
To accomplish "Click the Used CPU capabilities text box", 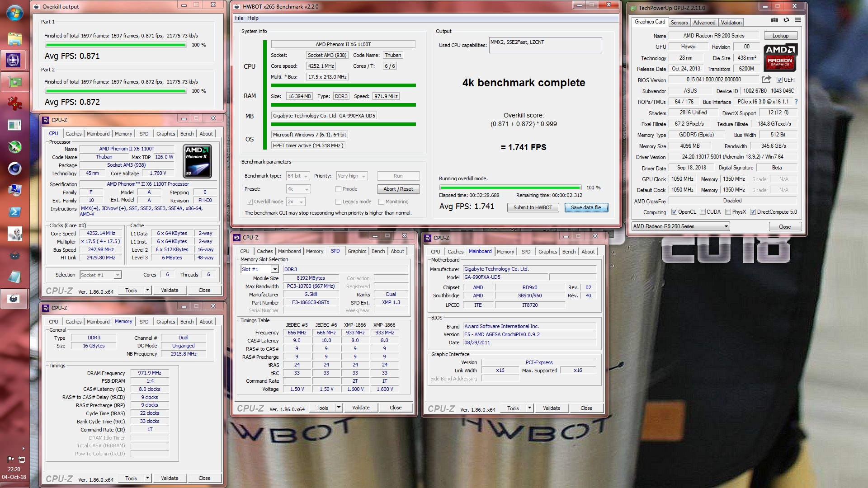I will click(x=545, y=45).
